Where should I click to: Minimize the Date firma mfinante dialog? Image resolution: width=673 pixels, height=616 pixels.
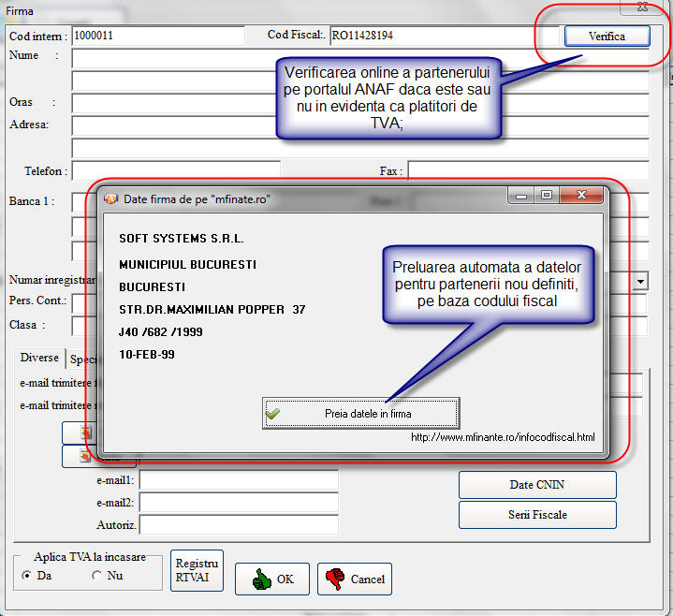522,196
